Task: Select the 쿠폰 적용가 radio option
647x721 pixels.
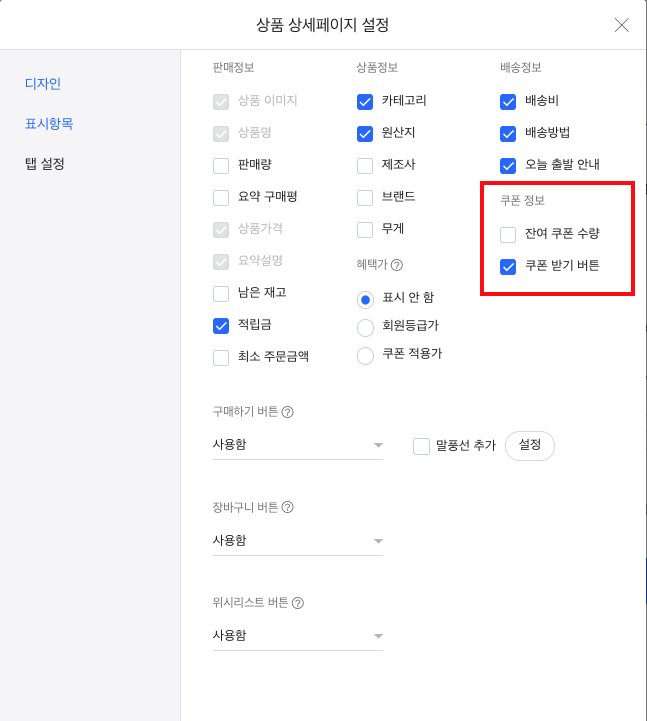Action: [365, 354]
